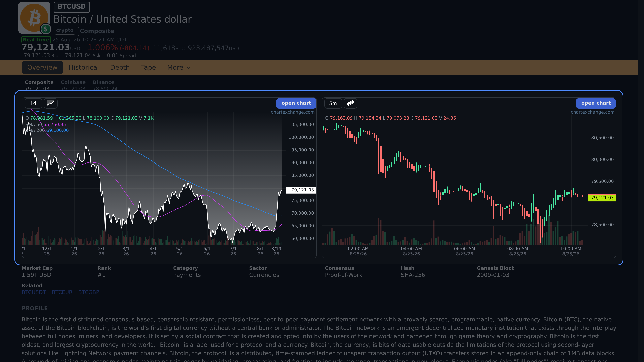Screen dimensions: 644x362
Task: Select the Binance exchange tab
Action: [105, 85]
